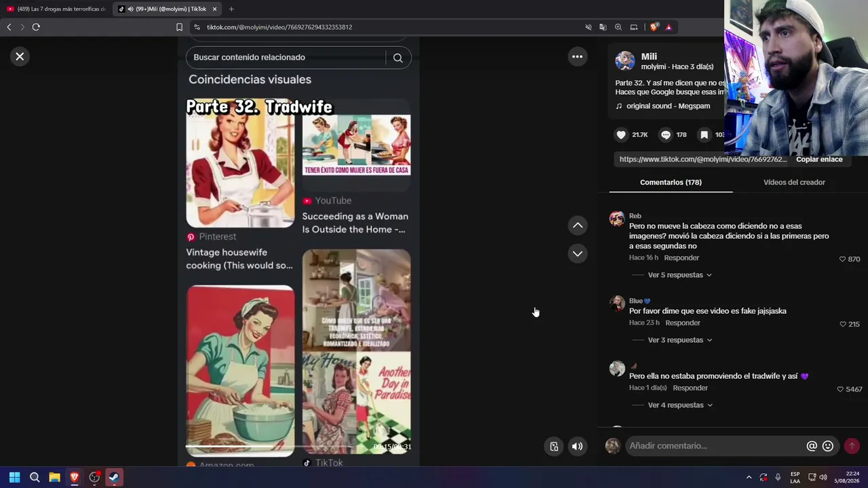Save the video with the bookmark icon
This screenshot has height=488, width=868.
pos(704,135)
